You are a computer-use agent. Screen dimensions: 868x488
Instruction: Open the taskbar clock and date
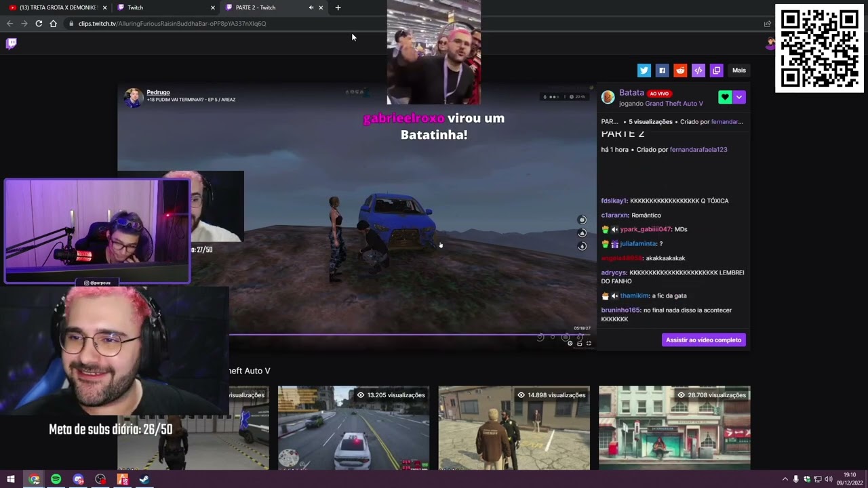point(850,479)
